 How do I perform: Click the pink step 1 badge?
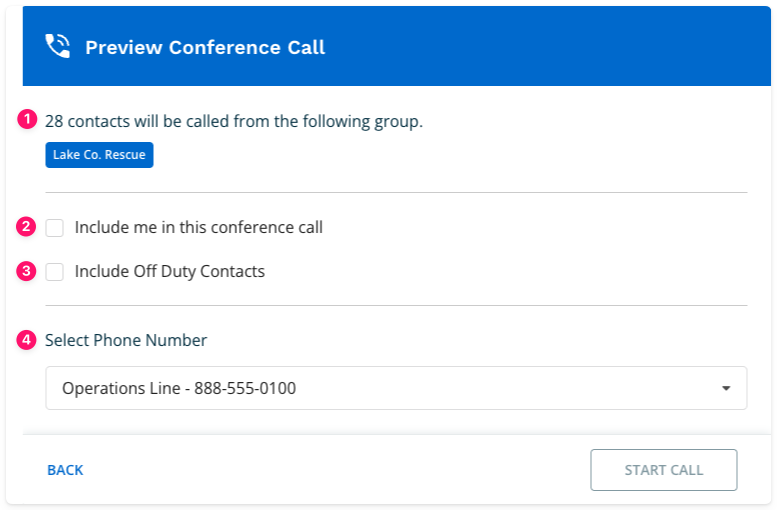pos(27,120)
